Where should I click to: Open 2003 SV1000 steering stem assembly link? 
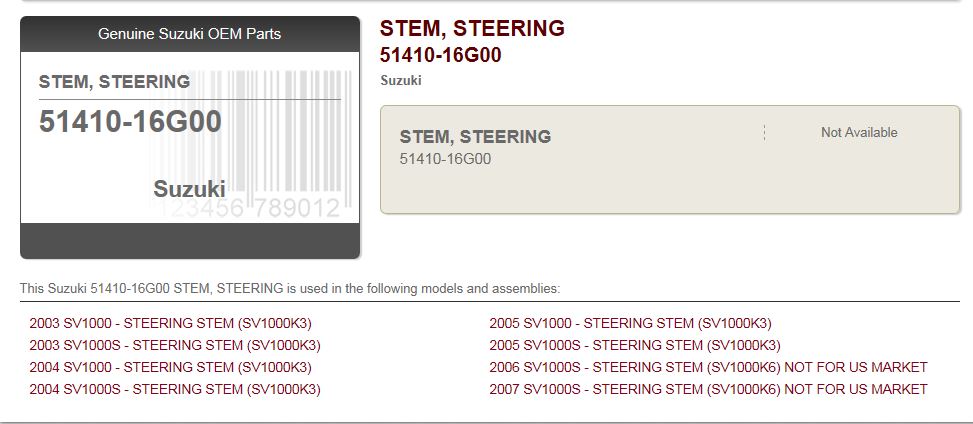click(170, 323)
